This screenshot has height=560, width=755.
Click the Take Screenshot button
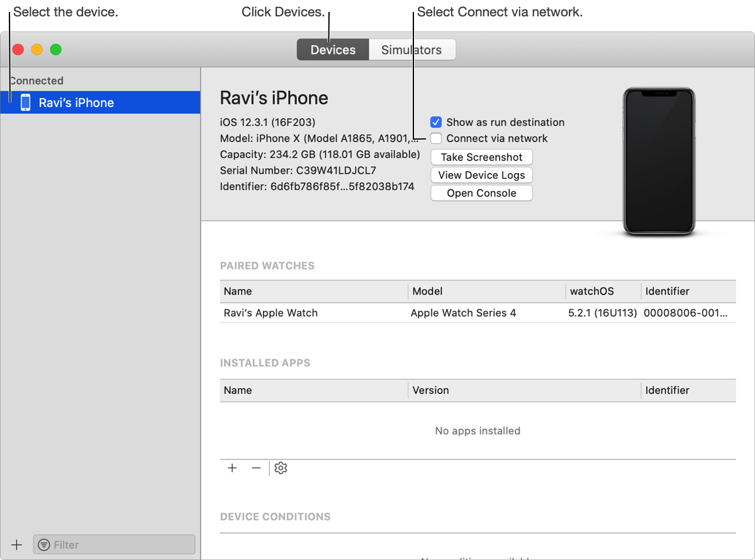click(x=481, y=157)
